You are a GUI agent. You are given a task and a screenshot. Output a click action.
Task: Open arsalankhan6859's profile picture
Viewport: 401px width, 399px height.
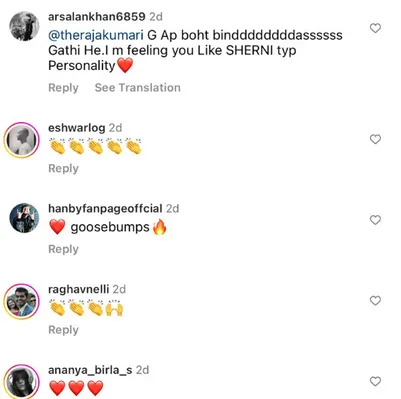pos(24,26)
